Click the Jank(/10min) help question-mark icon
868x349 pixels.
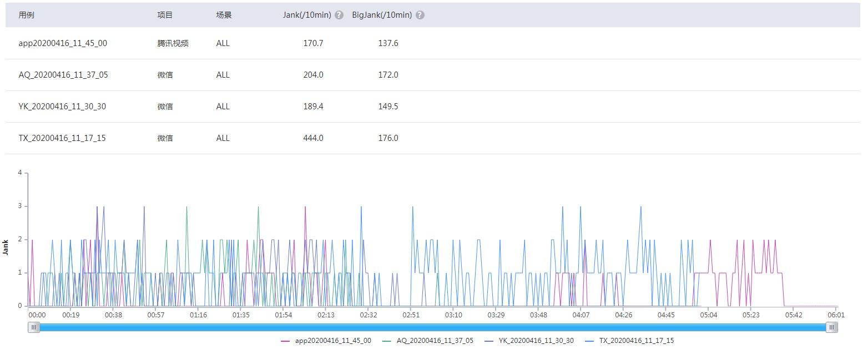click(x=339, y=15)
